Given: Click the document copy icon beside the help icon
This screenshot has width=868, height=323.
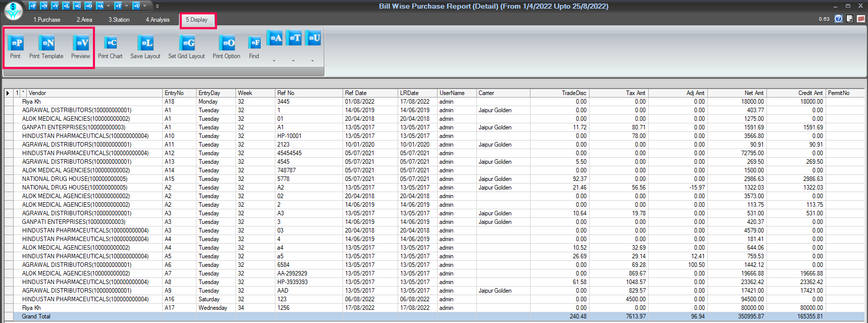Looking at the screenshot, I should 850,19.
